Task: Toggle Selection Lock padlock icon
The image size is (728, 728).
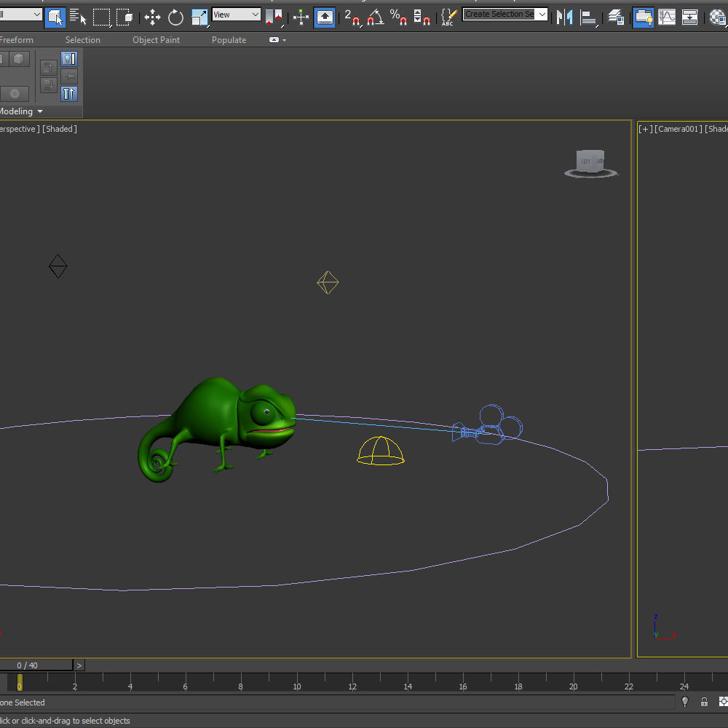Action: tap(704, 702)
